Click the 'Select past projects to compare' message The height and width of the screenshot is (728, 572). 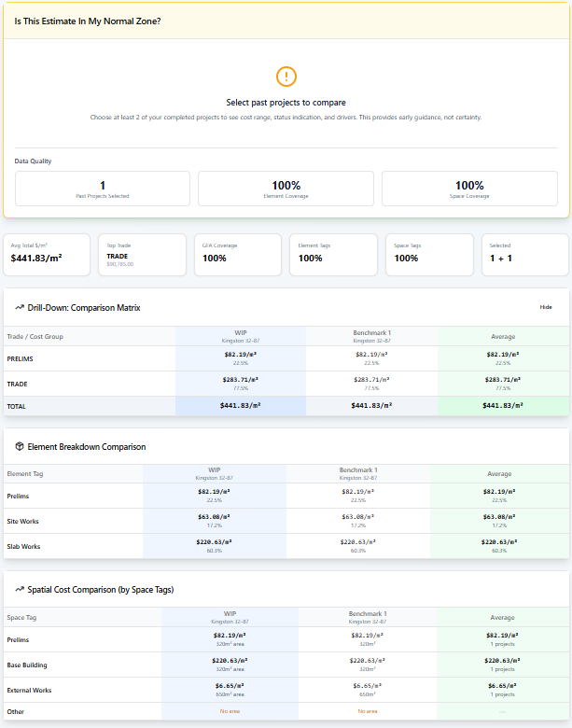pos(286,102)
